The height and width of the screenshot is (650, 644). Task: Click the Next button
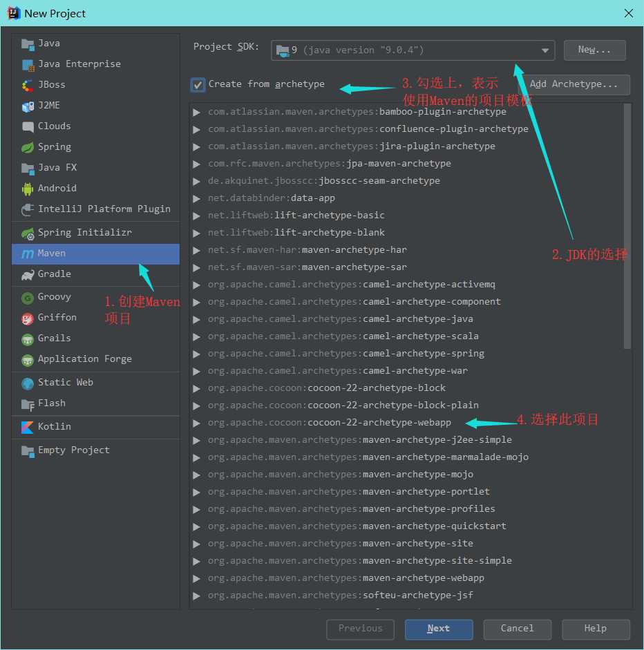(439, 629)
